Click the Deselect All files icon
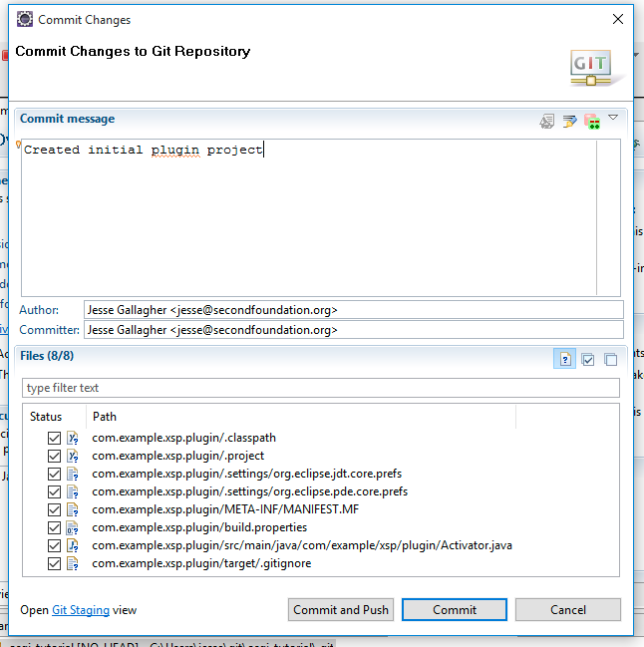The image size is (644, 647). point(610,359)
